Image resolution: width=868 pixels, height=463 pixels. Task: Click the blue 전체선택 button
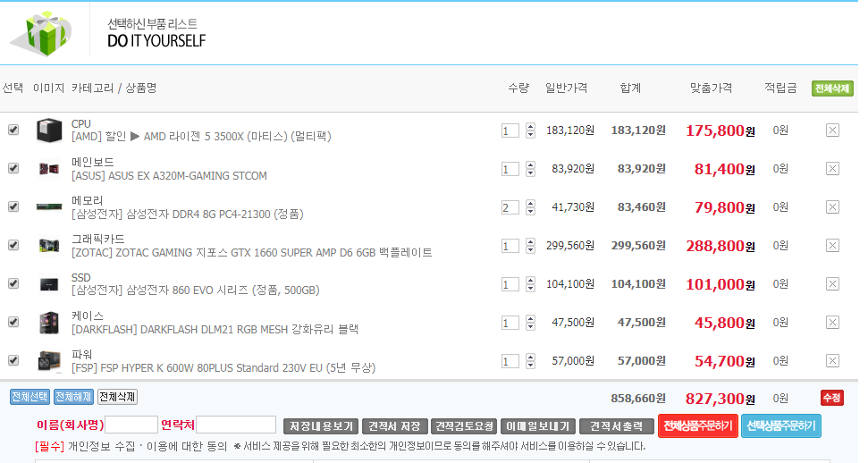point(29,397)
